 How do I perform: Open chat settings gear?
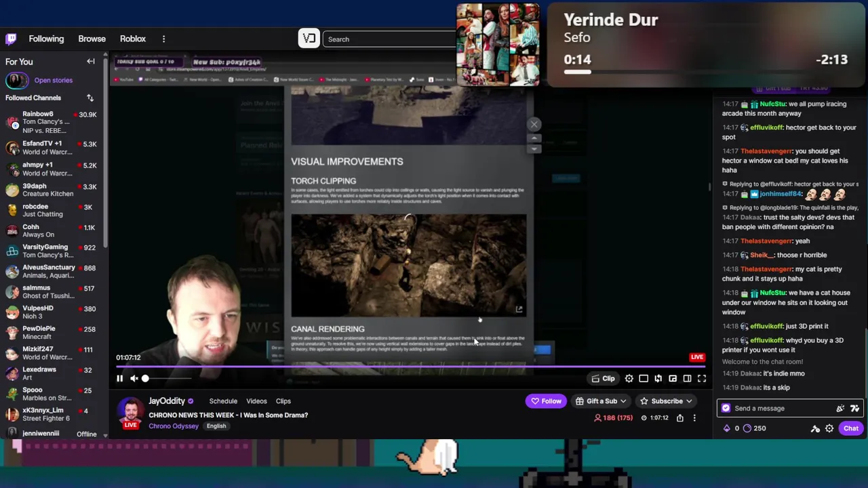pos(829,428)
